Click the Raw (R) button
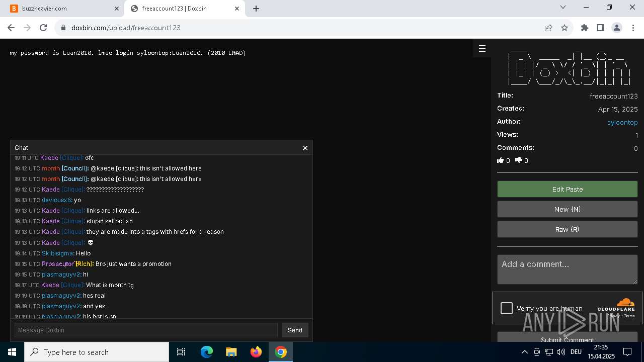 (x=568, y=229)
